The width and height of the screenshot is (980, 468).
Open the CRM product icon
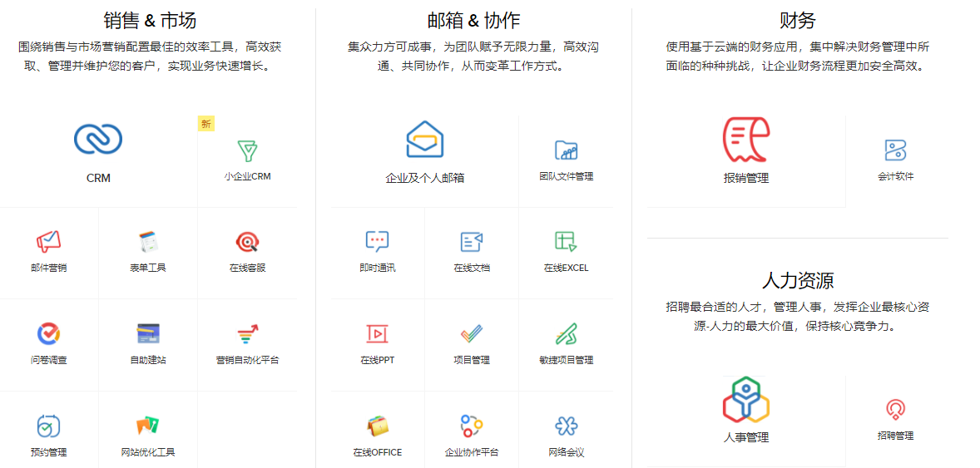pyautogui.click(x=98, y=139)
